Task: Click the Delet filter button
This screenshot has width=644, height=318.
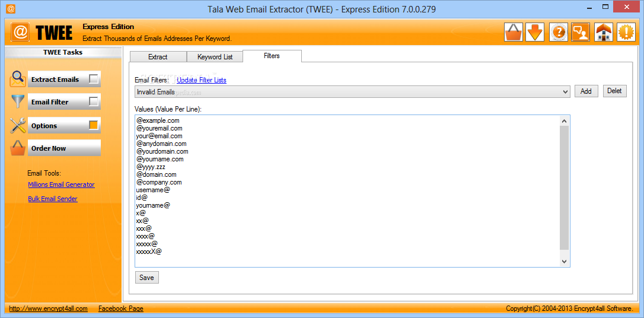Action: (x=614, y=91)
